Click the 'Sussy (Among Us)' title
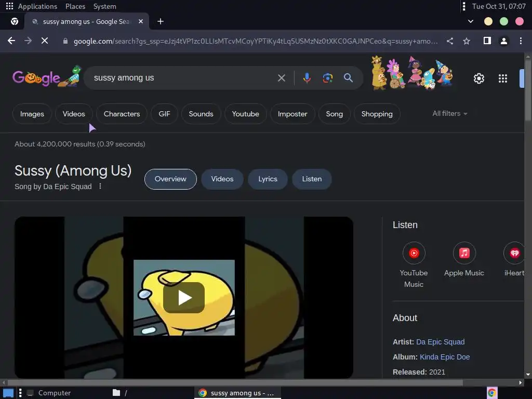The height and width of the screenshot is (399, 532). [x=73, y=170]
